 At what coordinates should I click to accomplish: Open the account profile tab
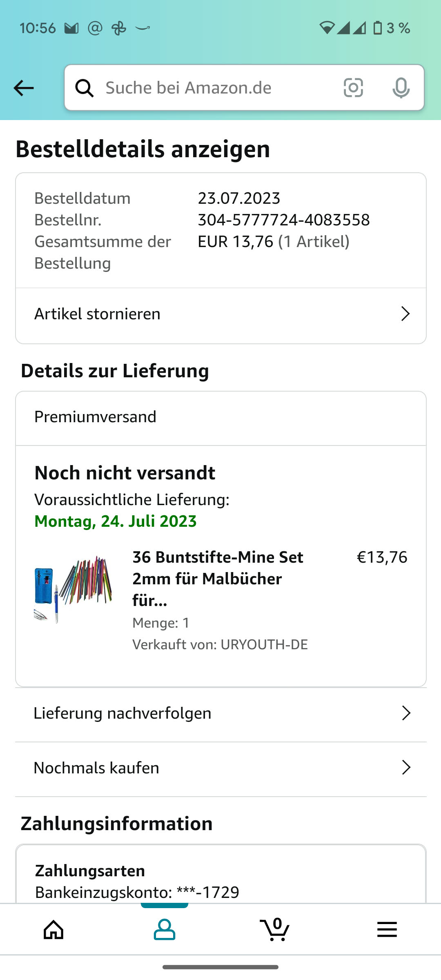pyautogui.click(x=165, y=930)
